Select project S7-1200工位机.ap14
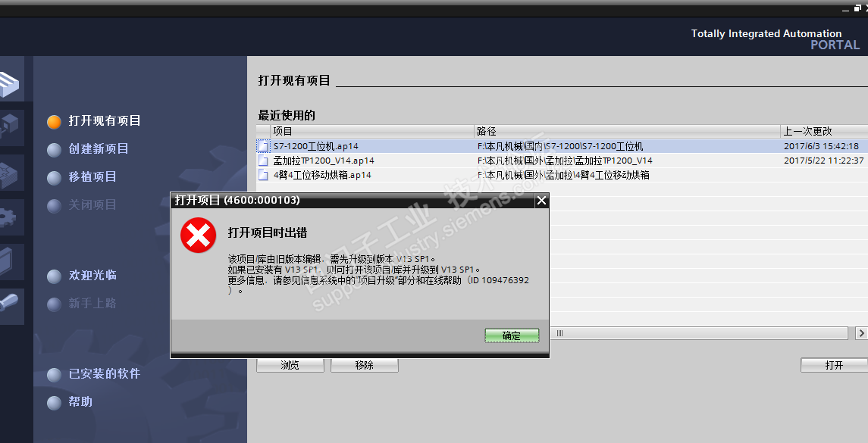 pos(315,146)
